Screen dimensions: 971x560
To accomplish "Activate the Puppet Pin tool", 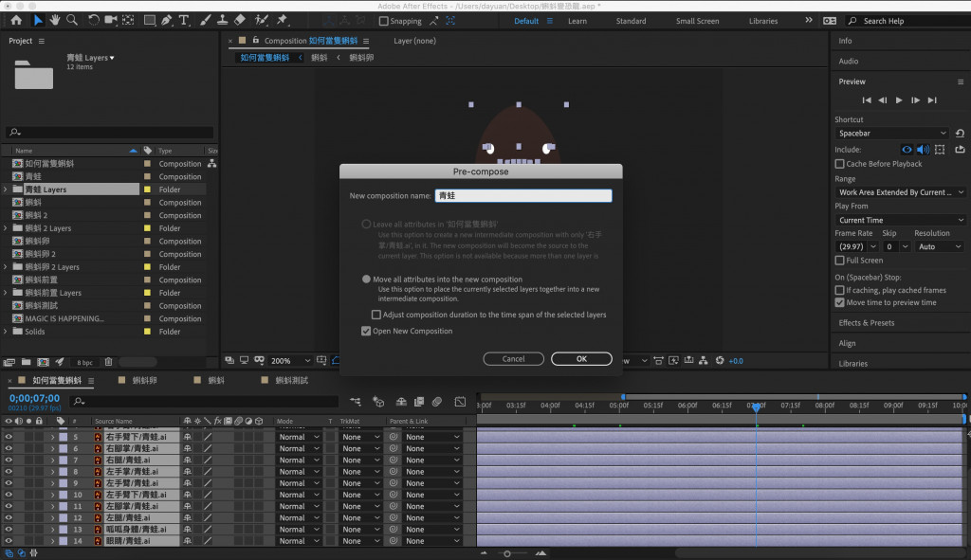I will [283, 20].
